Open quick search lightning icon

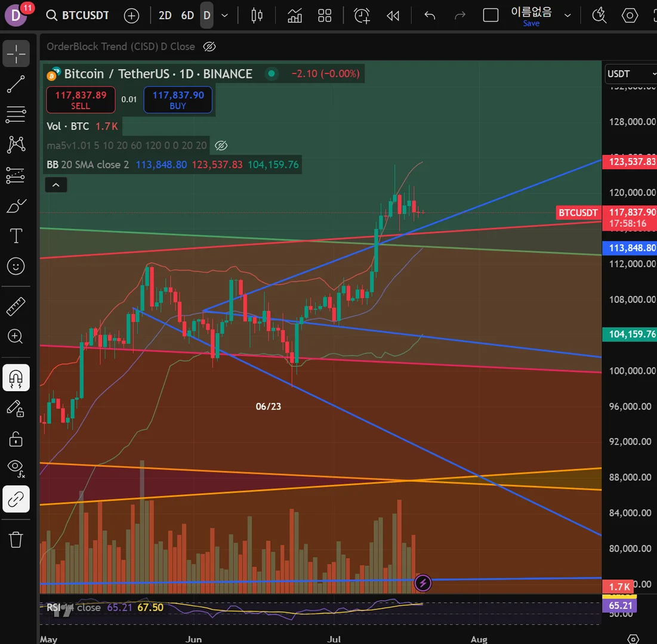599,16
